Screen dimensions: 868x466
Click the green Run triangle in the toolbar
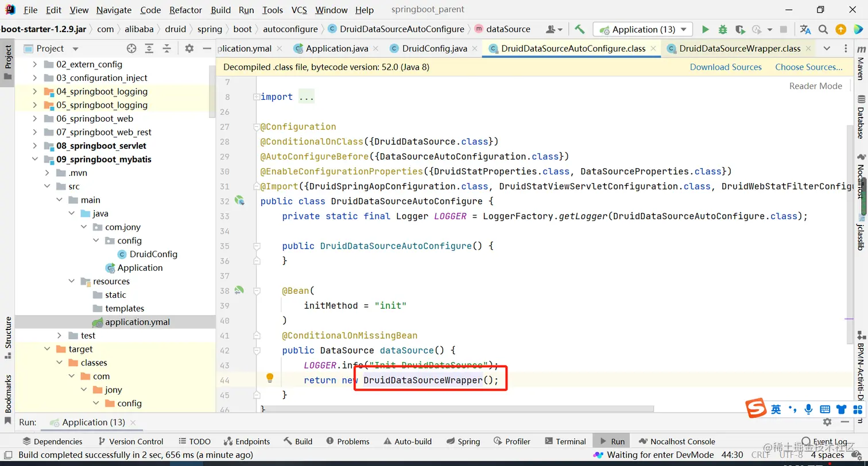[x=706, y=29]
